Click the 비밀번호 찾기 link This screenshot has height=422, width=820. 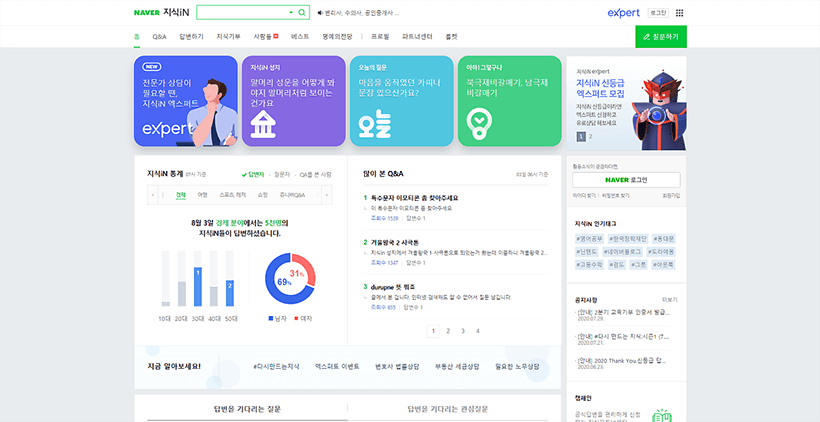[x=616, y=196]
